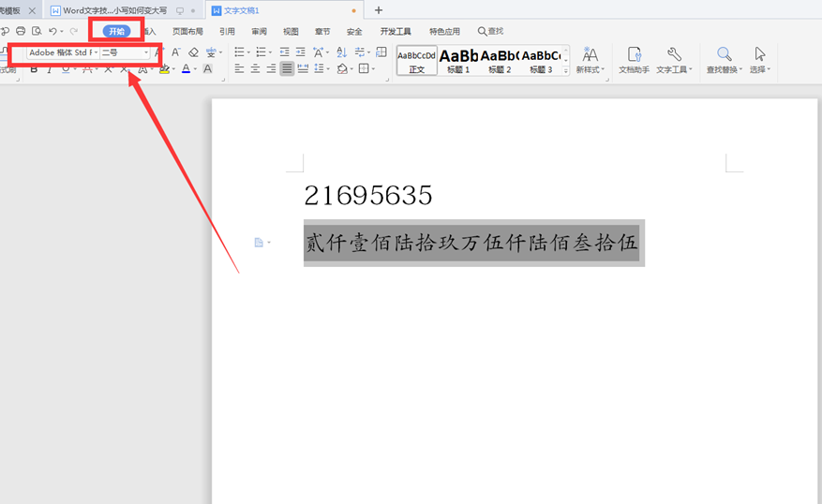
Task: Open the 文字工具 menu
Action: 674,60
